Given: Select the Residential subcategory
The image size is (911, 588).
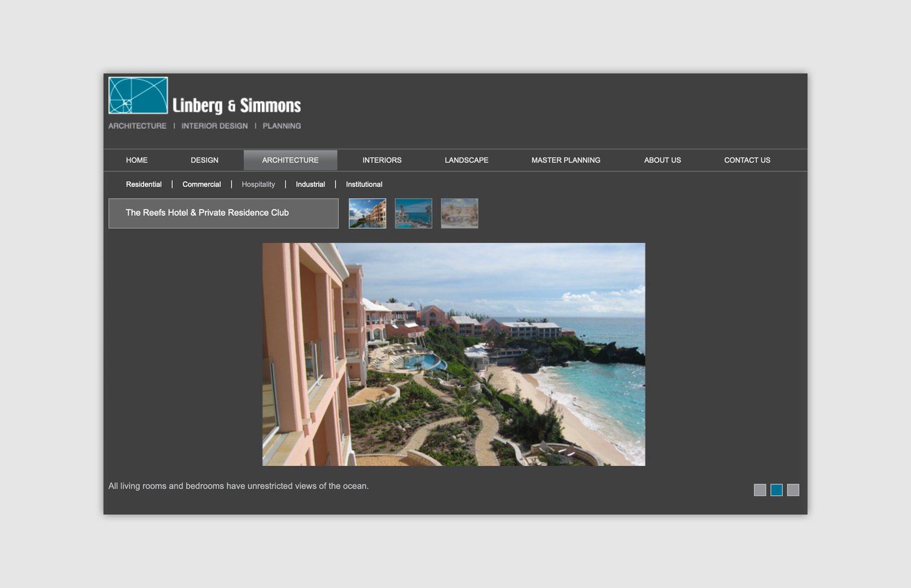Looking at the screenshot, I should 143,184.
